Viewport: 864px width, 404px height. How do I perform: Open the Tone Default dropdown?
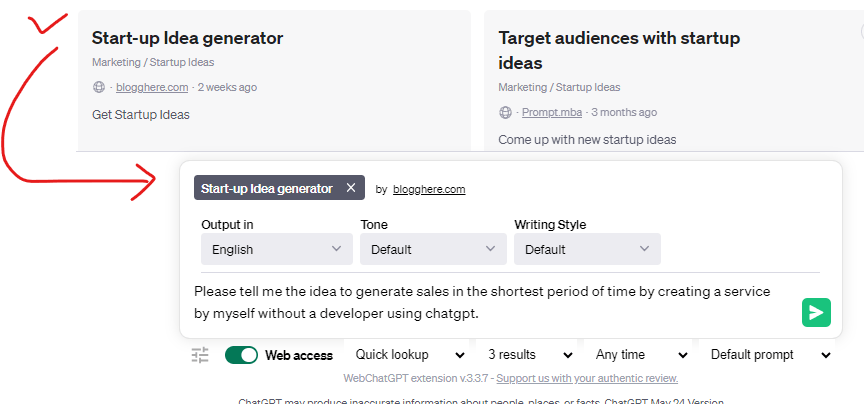pyautogui.click(x=433, y=249)
